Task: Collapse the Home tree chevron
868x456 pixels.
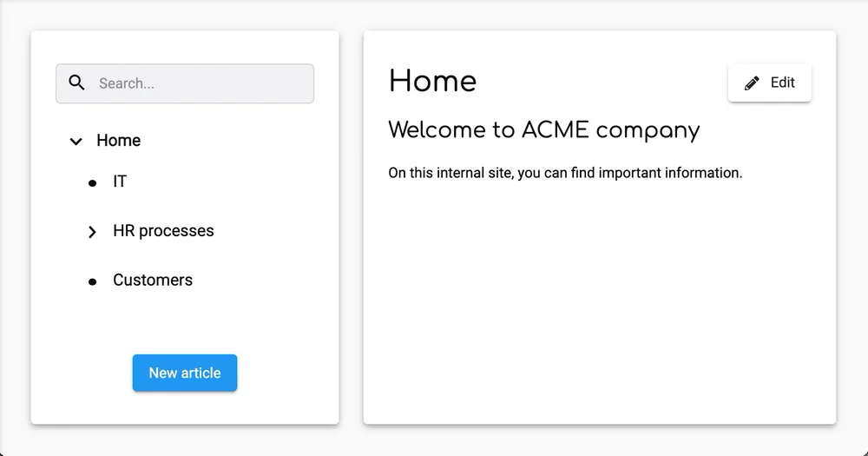Action: tap(76, 141)
